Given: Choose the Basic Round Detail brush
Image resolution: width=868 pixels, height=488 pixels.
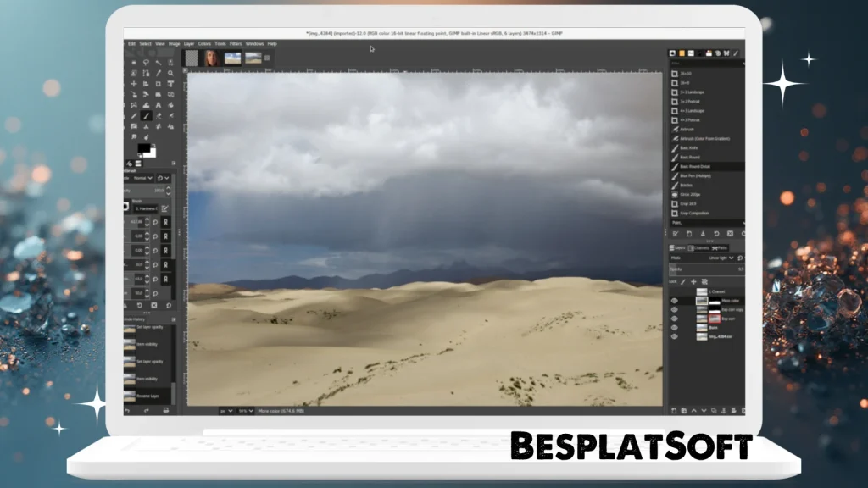Looking at the screenshot, I should point(695,166).
